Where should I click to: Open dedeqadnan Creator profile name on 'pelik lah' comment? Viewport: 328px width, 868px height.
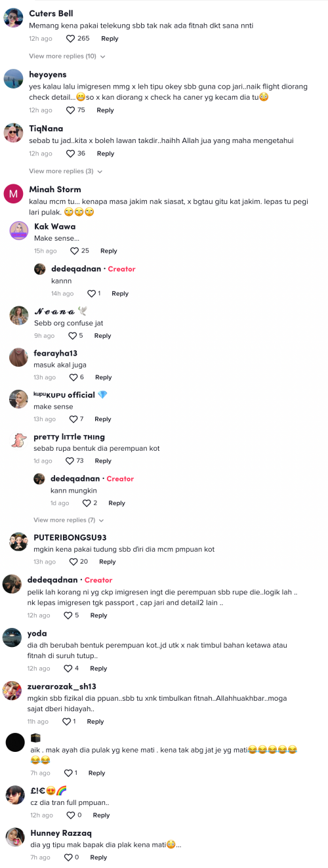tap(52, 580)
